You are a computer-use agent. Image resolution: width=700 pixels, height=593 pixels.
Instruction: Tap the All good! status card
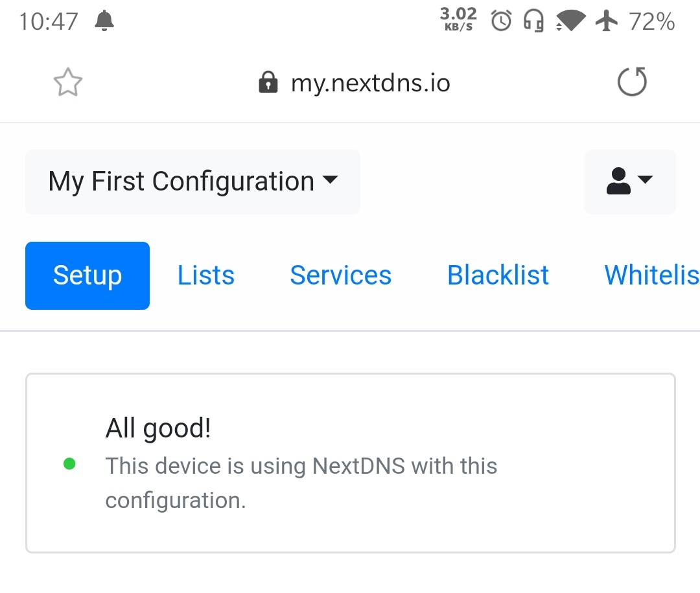[x=351, y=463]
